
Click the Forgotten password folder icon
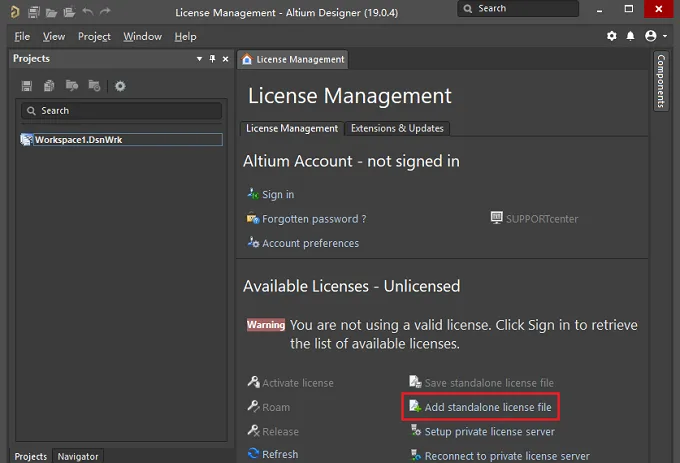[253, 218]
